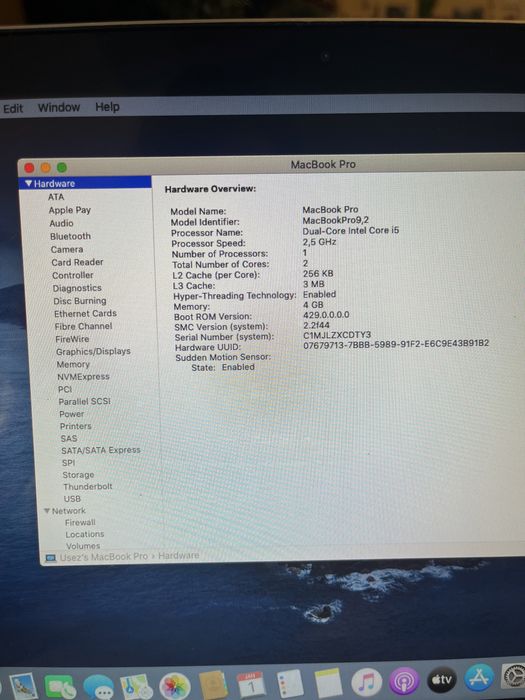
Task: Zoom the window with green button
Action: click(62, 167)
